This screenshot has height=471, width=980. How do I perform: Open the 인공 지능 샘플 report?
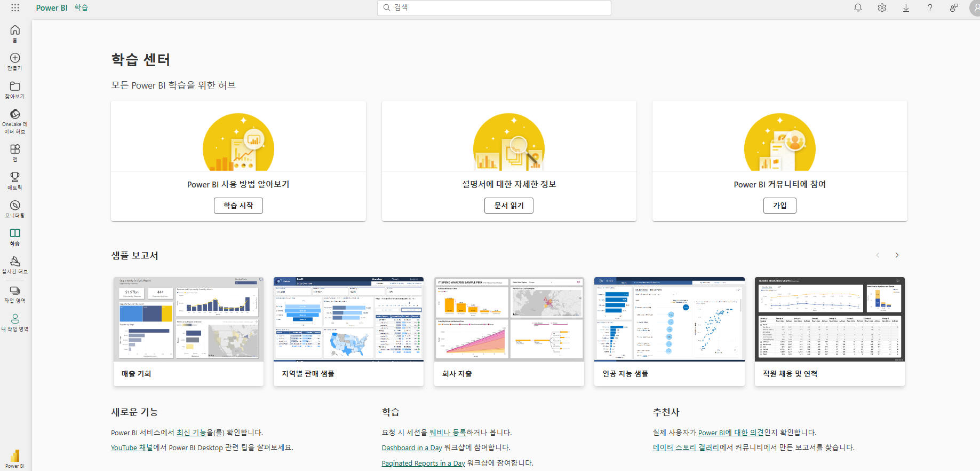click(x=670, y=331)
